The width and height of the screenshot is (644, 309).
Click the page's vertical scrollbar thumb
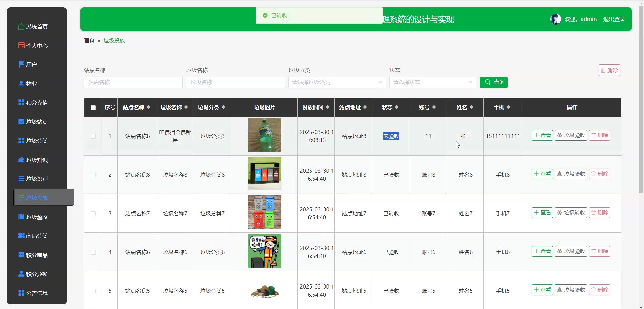click(641, 101)
